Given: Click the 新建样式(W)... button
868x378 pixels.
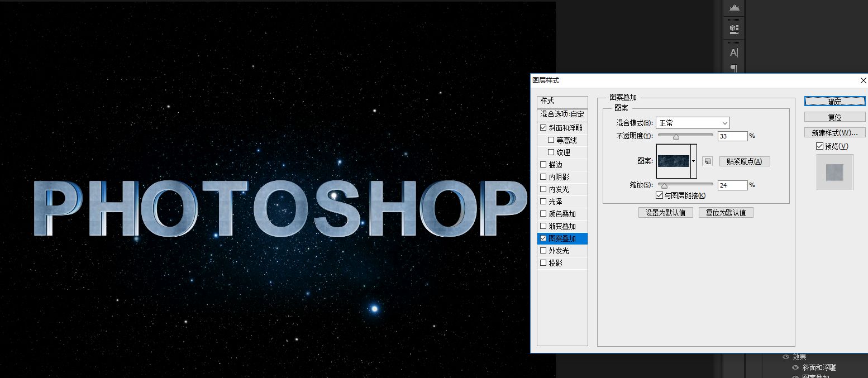Looking at the screenshot, I should [834, 132].
